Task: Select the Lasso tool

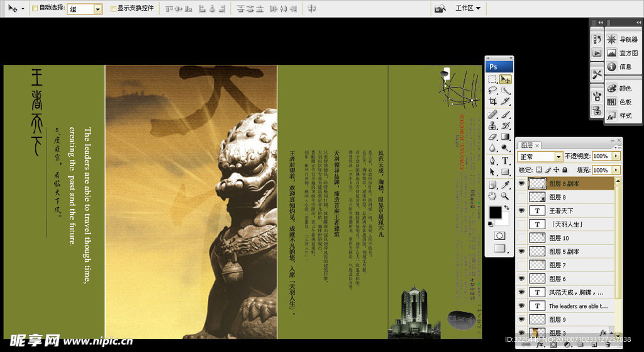Action: 492,91
